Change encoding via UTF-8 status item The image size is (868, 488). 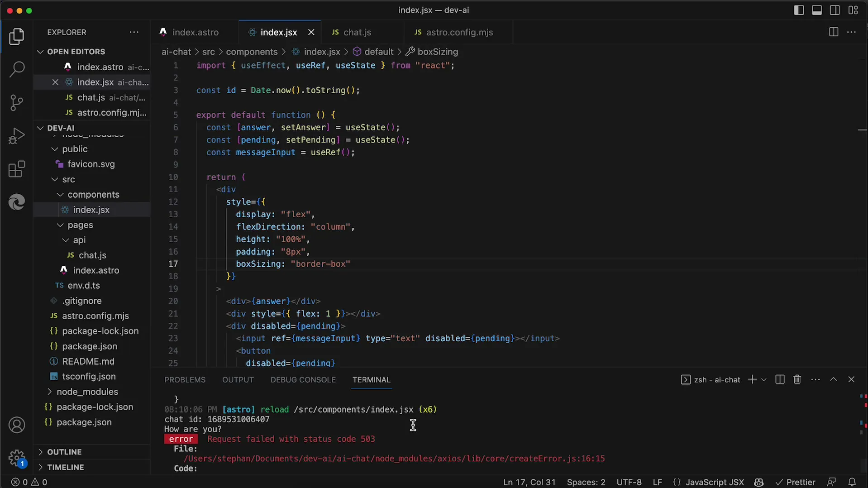click(629, 482)
